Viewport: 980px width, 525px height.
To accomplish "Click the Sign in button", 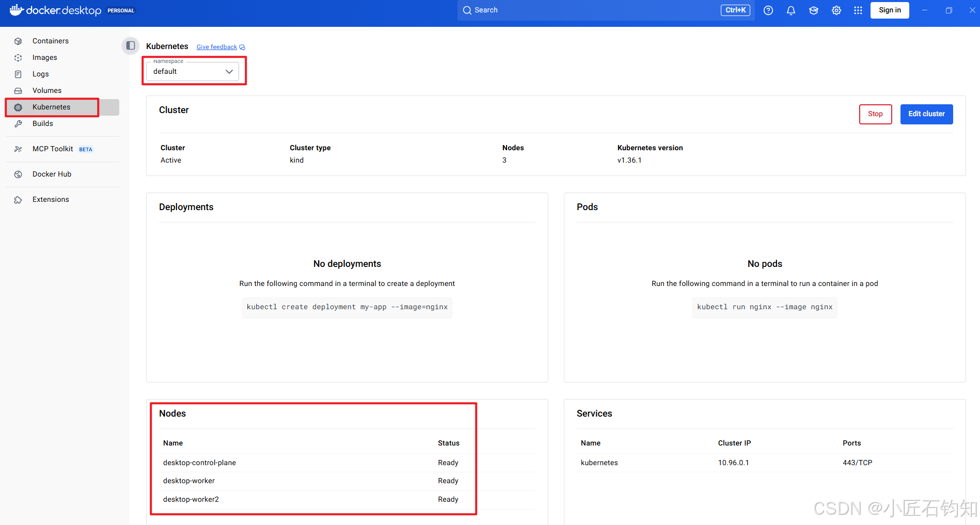I will [890, 10].
